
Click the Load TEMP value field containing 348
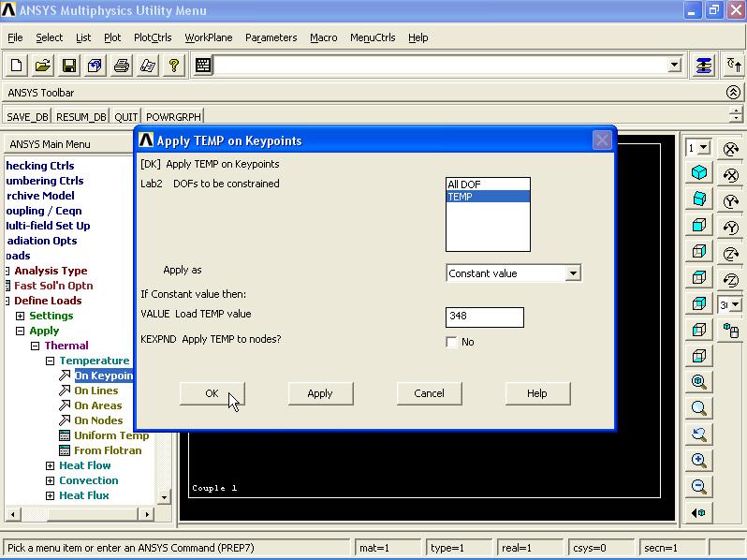click(485, 317)
